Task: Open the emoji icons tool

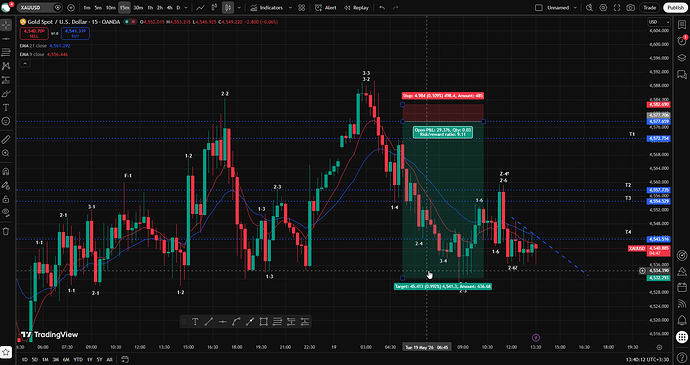Action: [x=6, y=121]
